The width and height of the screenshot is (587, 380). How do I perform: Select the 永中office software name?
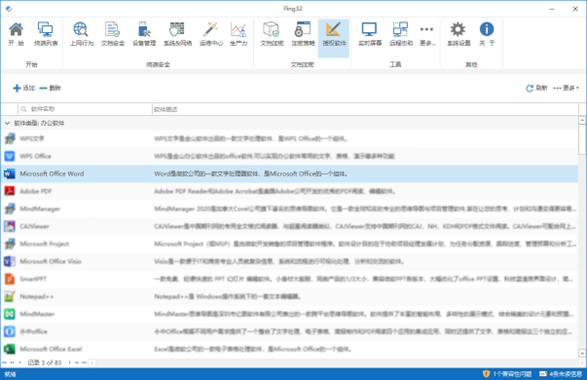click(x=33, y=331)
